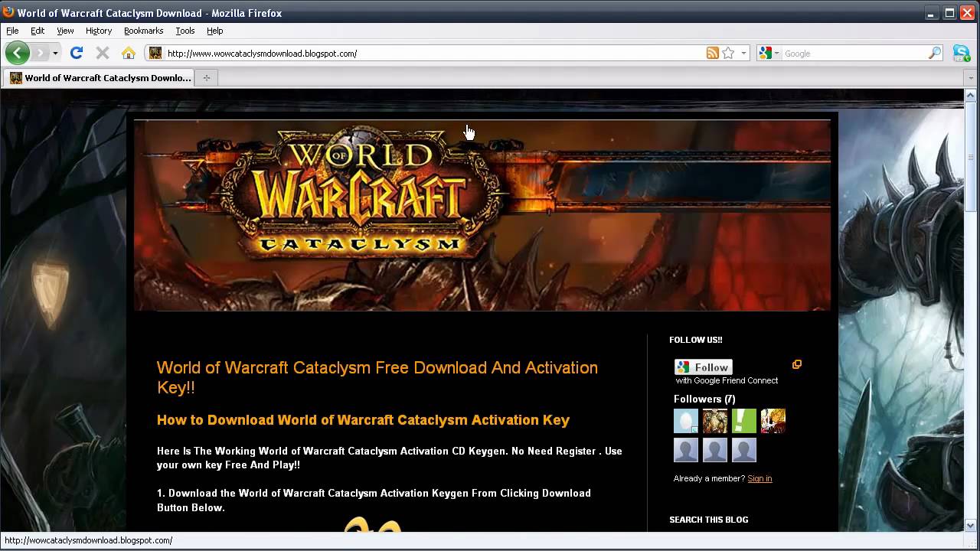Screen dimensions: 980x551
Task: Subscribe using the orange RSS feed icon
Action: pos(713,53)
